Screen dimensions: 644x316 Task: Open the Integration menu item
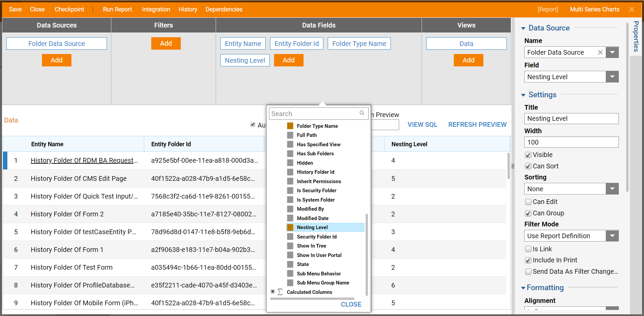coord(156,9)
